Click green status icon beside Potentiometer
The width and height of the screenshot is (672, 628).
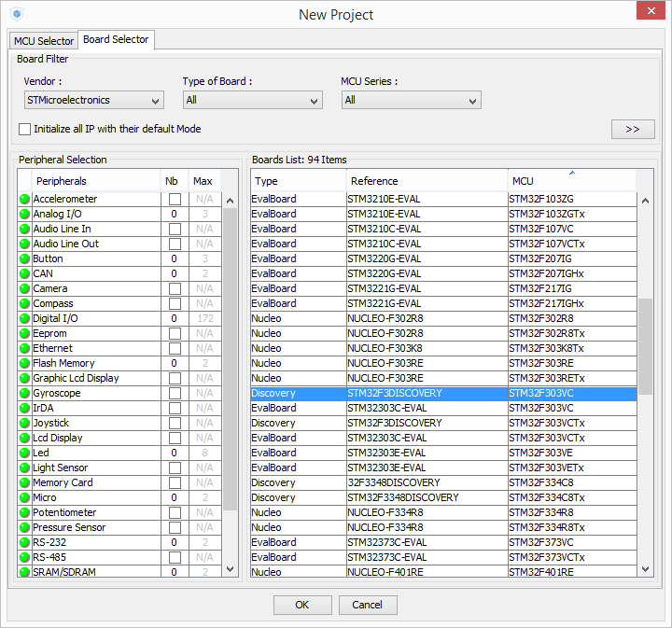[25, 513]
